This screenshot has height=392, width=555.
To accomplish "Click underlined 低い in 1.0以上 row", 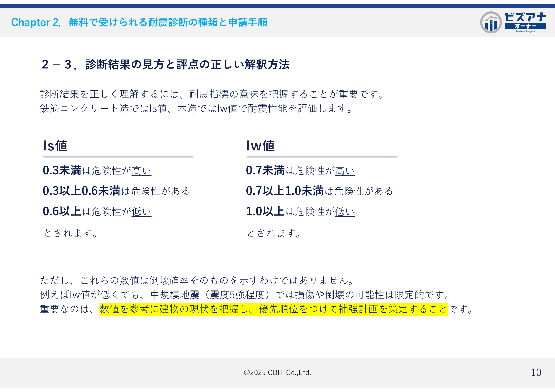I will pyautogui.click(x=345, y=212).
